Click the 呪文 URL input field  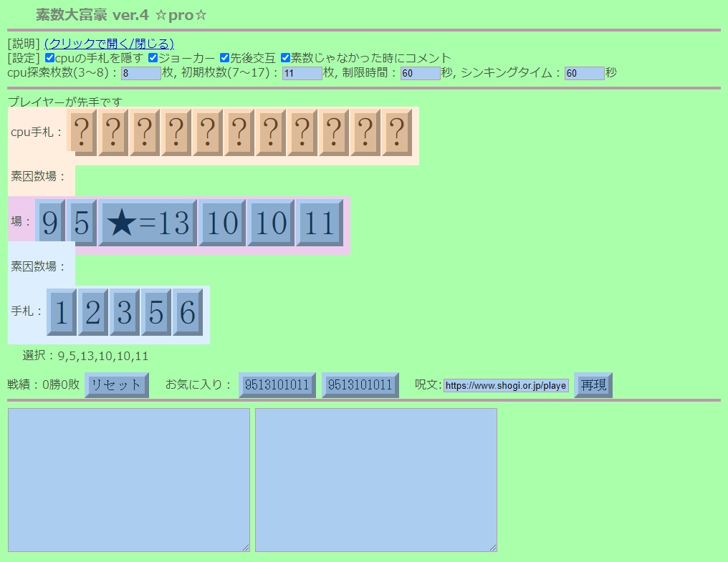[506, 386]
